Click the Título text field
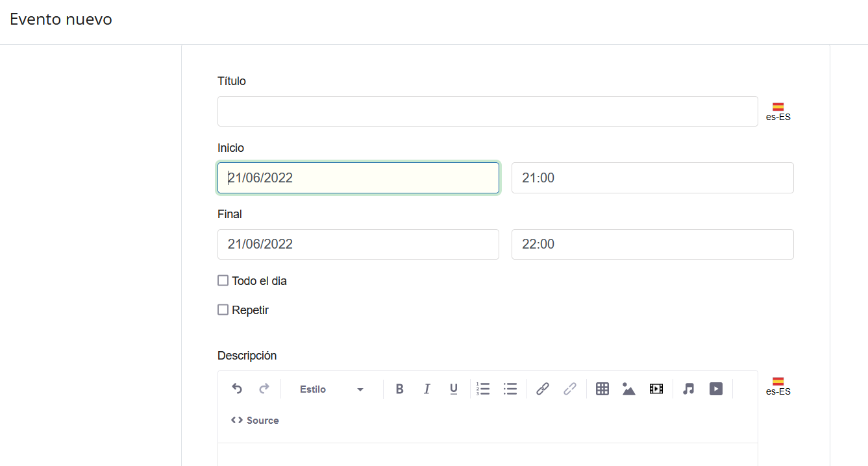 (487, 112)
